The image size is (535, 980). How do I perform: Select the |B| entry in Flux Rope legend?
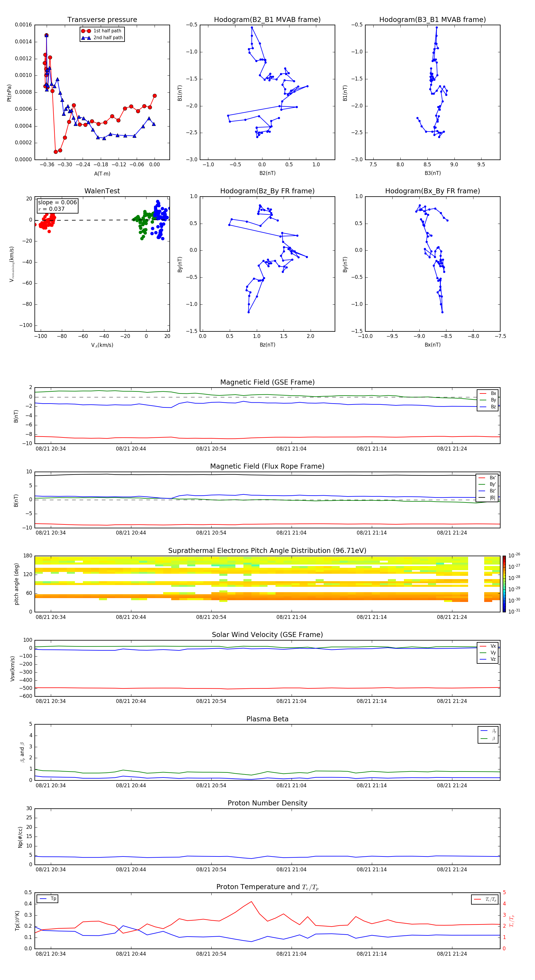[487, 498]
